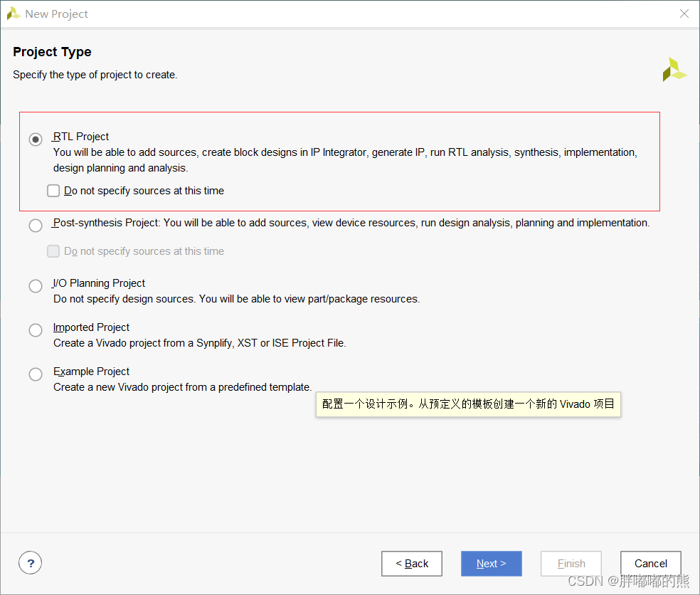
Task: Click 'Do not specify design sources' description text
Action: [x=237, y=299]
